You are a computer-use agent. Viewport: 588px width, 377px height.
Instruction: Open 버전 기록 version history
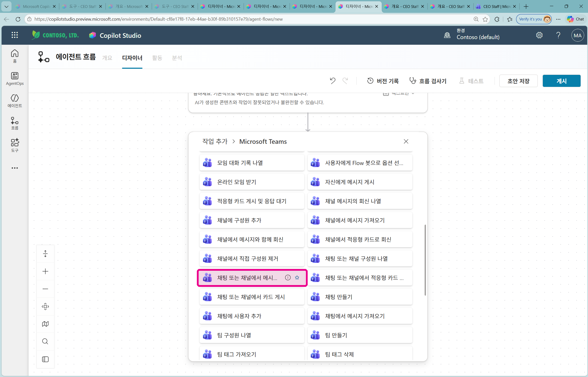383,81
